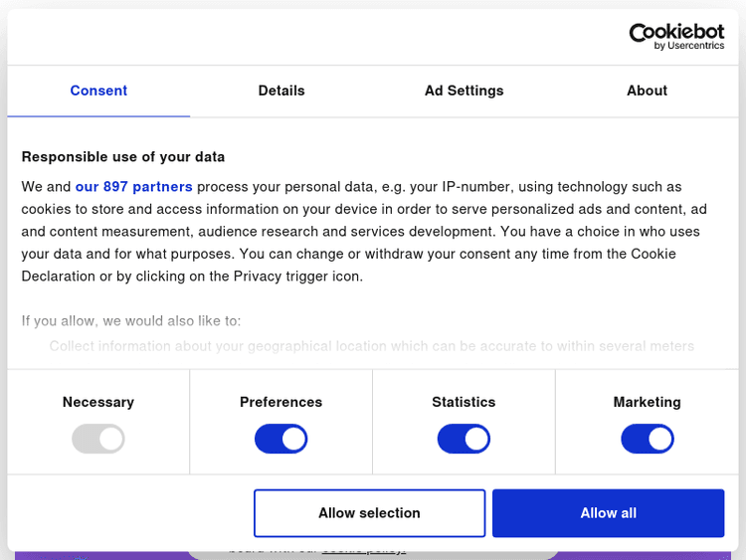Viewport: 746px width, 560px height.
Task: Click the Necessary category label
Action: [x=98, y=402]
